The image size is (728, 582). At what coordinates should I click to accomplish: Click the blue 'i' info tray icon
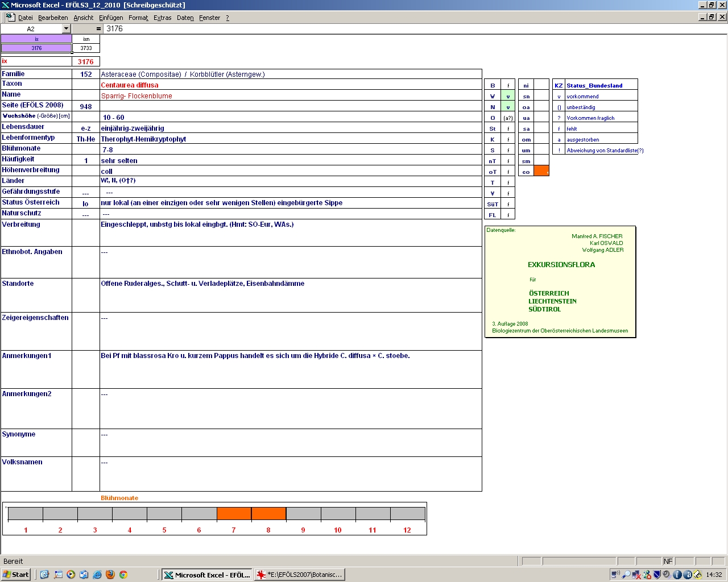point(677,575)
